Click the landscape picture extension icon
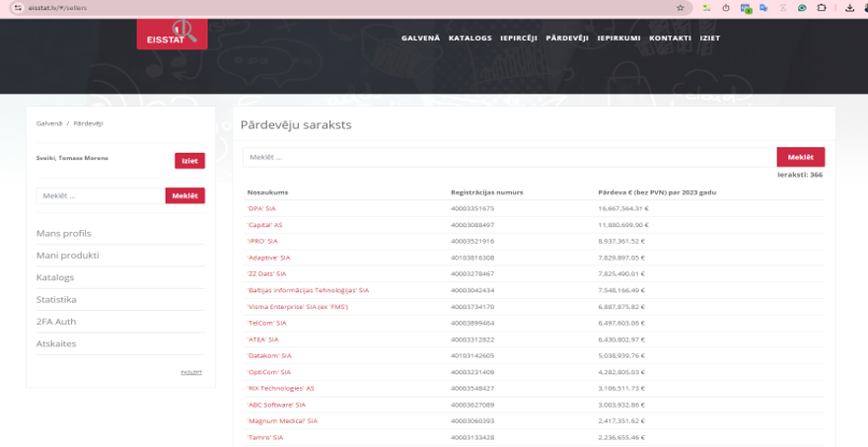The width and height of the screenshot is (868, 447). pyautogui.click(x=706, y=8)
